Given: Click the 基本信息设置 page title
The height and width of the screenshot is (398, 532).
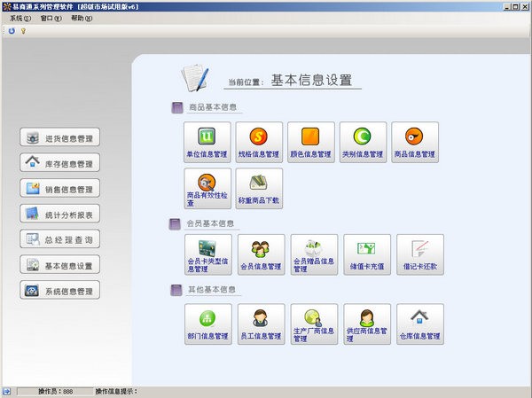Looking at the screenshot, I should (311, 80).
